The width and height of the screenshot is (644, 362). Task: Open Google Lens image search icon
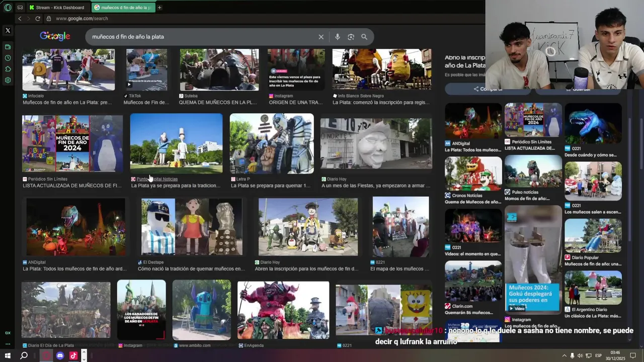[351, 37]
